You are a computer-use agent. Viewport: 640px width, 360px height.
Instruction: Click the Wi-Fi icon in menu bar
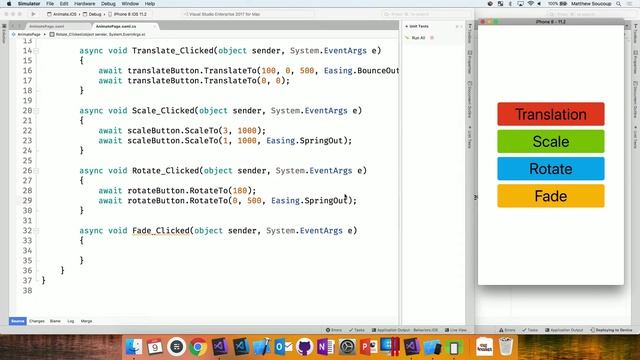[x=531, y=4]
